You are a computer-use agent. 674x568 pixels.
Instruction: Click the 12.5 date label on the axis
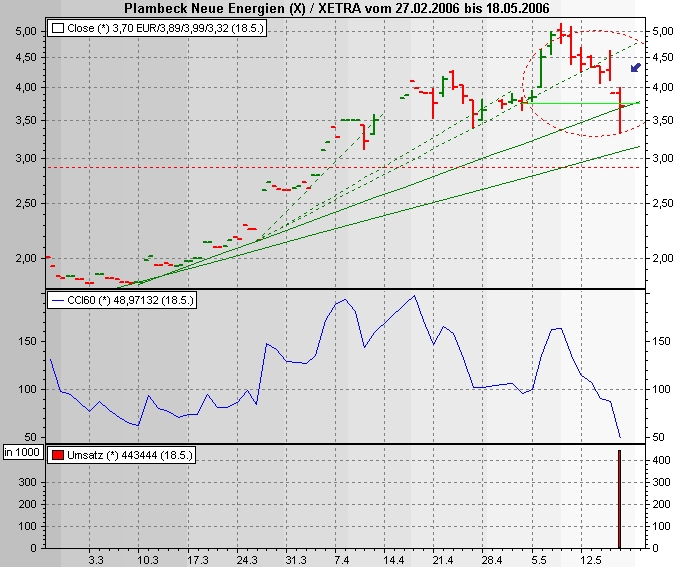(590, 560)
